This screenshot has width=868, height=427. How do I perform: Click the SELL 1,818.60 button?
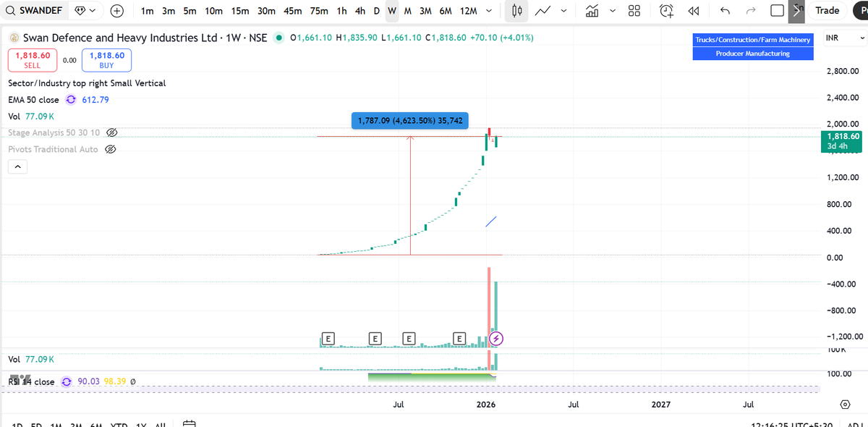coord(31,60)
